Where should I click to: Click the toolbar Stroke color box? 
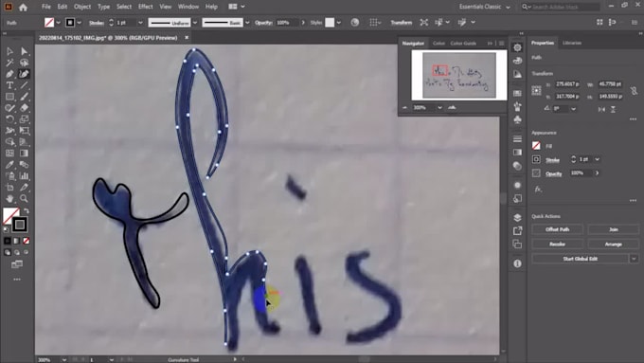(19, 225)
